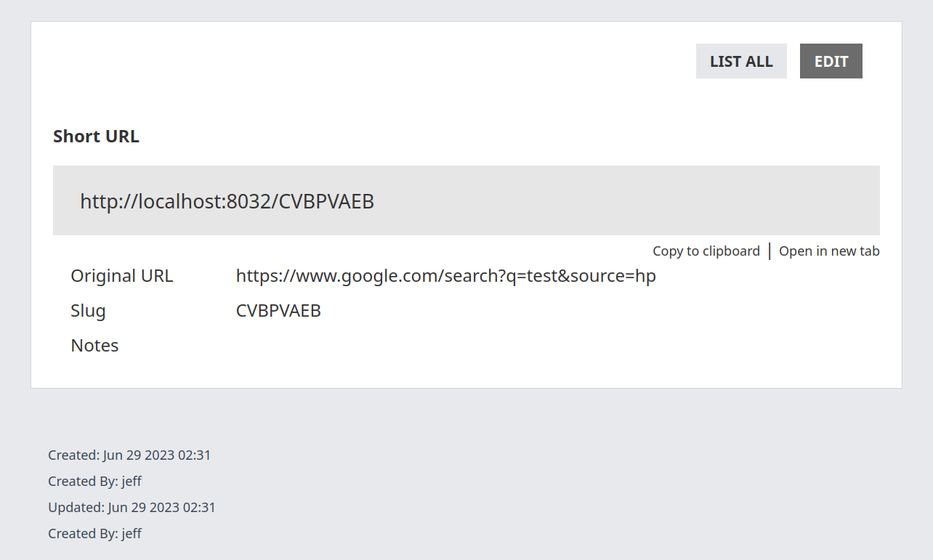Screen dimensions: 933x560
Task: Click the Created date Jun 29 2023 02:31
Action: 157,455
